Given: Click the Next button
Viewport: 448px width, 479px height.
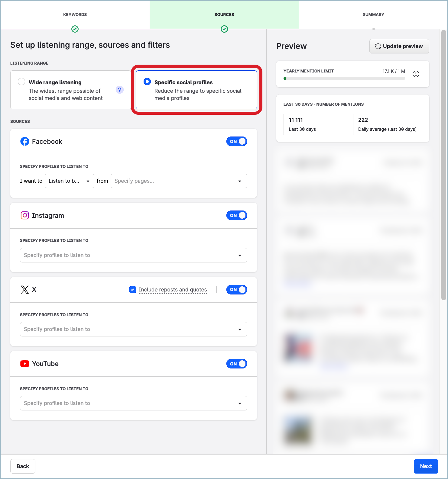Looking at the screenshot, I should click(426, 466).
